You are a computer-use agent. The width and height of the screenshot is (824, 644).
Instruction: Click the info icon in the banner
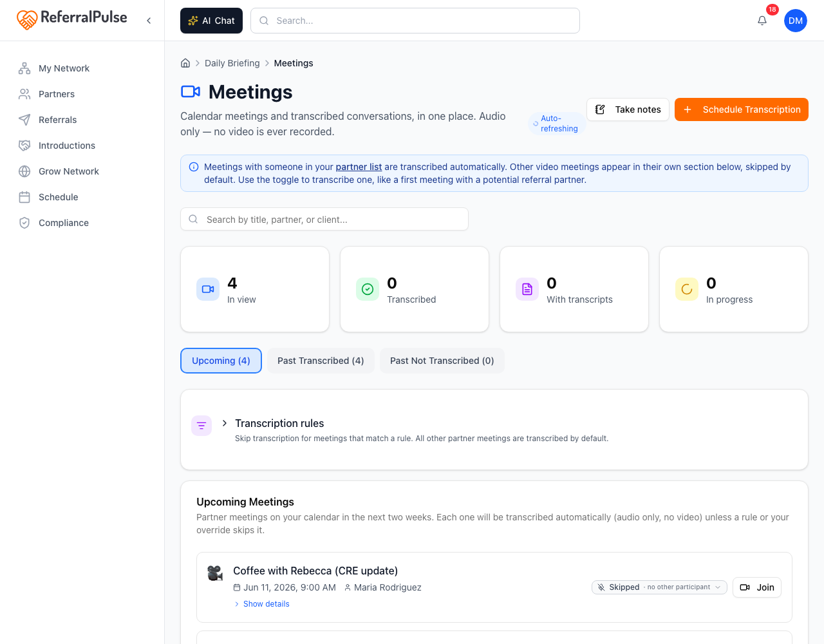coord(194,167)
